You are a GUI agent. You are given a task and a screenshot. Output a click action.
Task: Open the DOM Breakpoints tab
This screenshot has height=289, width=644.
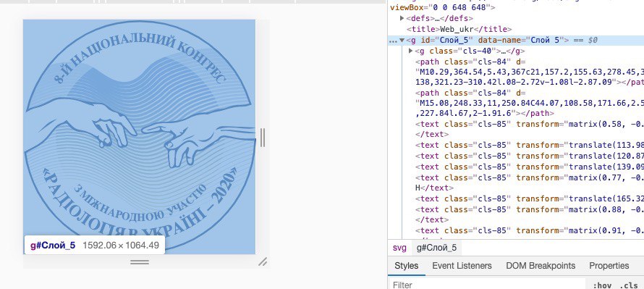click(x=541, y=266)
